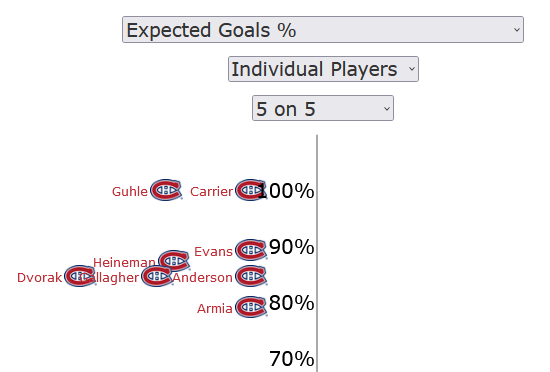This screenshot has width=550, height=372.
Task: Select Evans' team logo marker
Action: point(251,250)
